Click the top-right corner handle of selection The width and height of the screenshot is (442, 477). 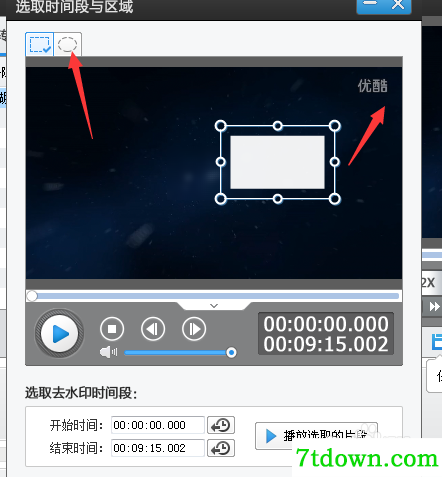click(335, 126)
